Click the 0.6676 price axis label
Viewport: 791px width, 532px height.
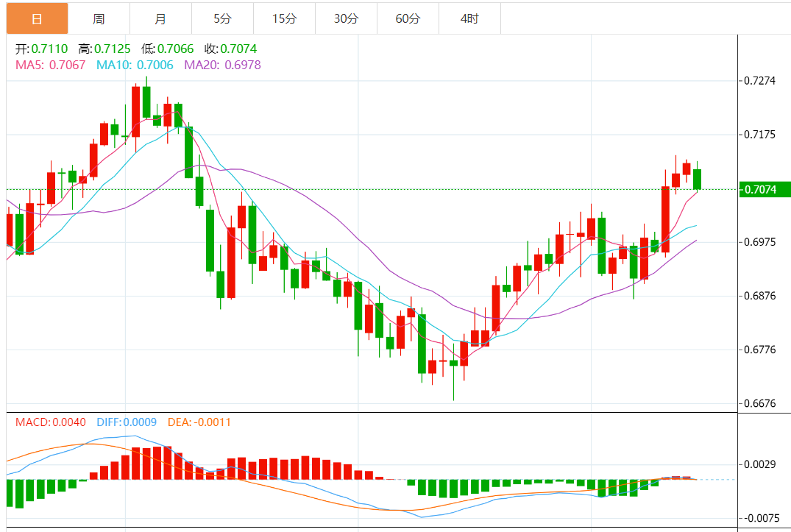(x=759, y=403)
